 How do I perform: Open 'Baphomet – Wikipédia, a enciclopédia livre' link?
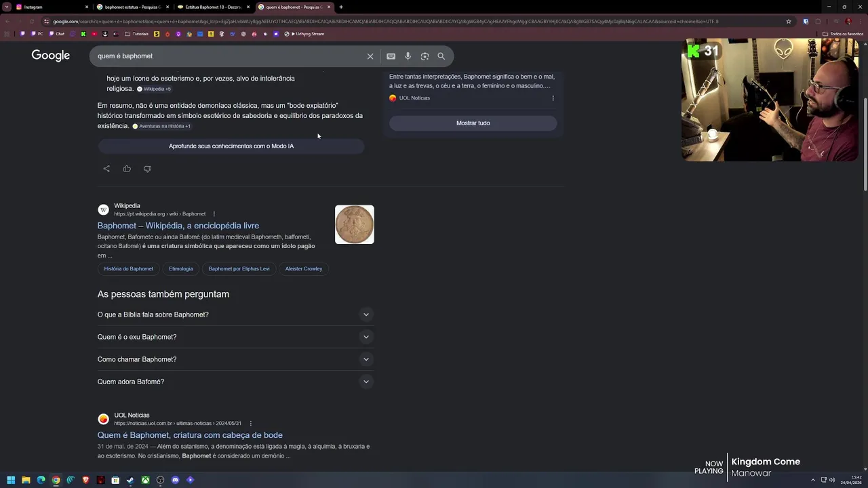[x=178, y=226]
